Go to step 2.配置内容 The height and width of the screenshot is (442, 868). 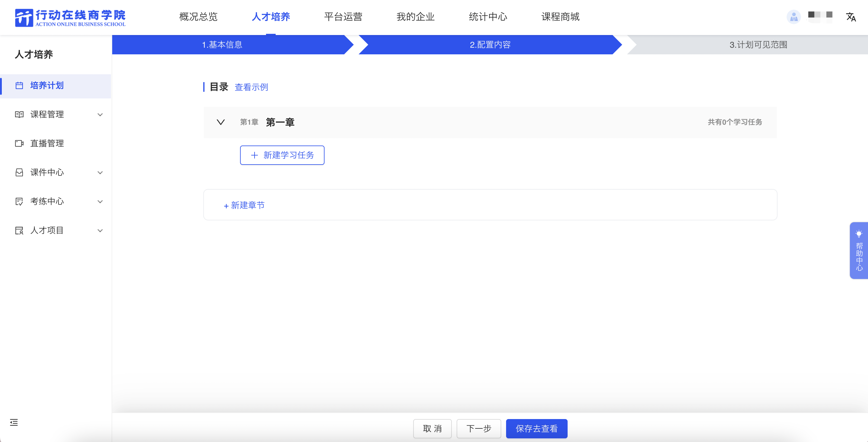[490, 45]
